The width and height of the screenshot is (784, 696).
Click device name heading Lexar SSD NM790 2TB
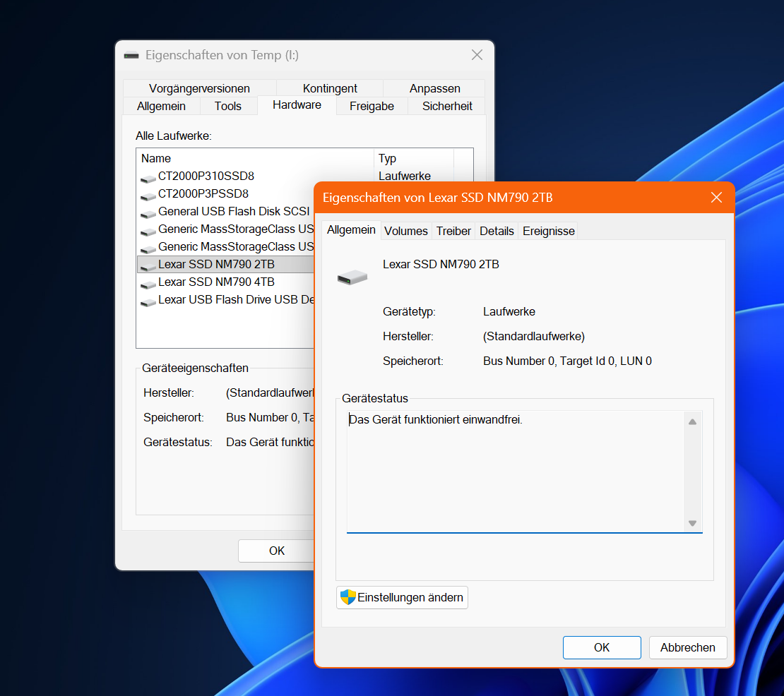click(441, 264)
